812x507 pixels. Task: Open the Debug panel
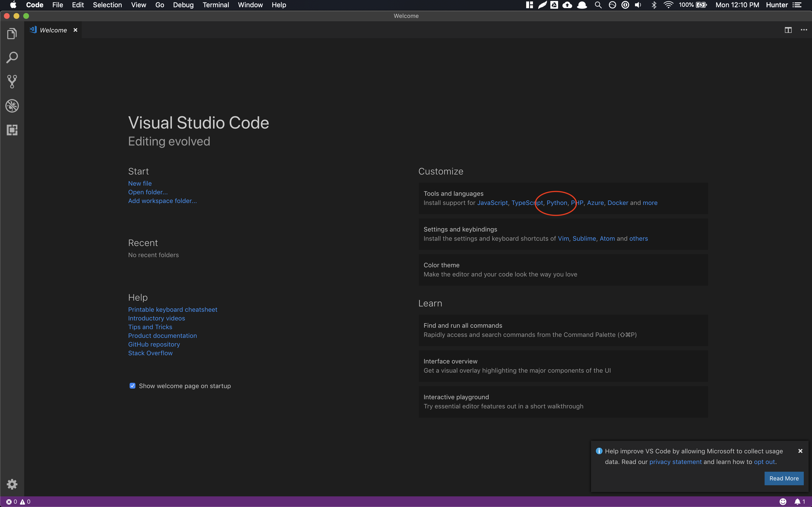pos(12,106)
